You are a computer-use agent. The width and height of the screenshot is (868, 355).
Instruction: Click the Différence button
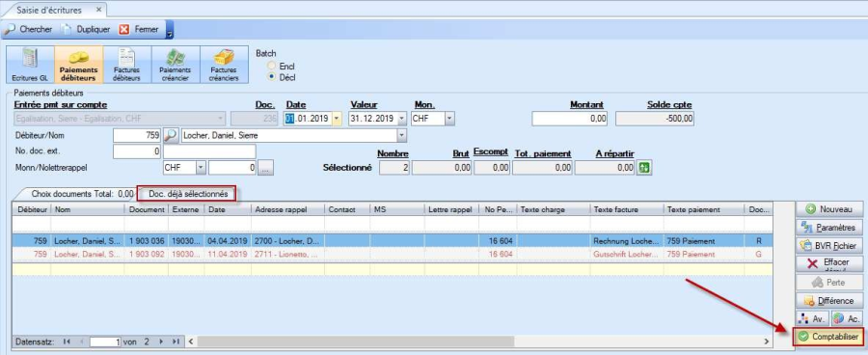[829, 301]
